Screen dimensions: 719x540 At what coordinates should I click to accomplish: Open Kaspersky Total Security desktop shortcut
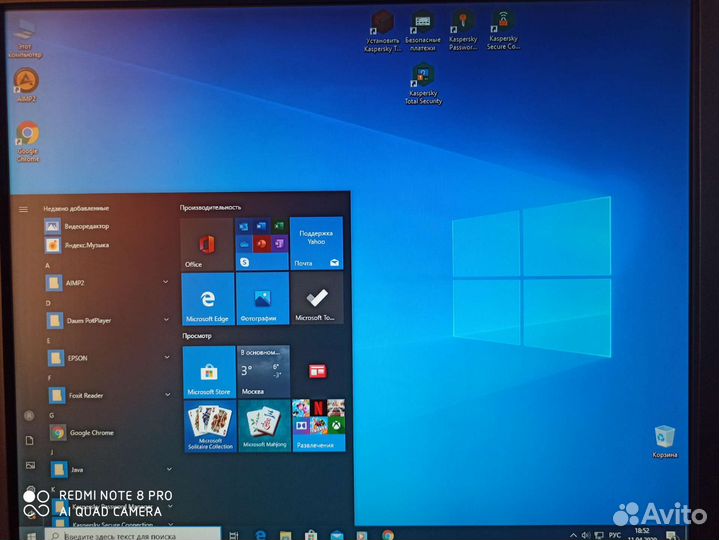pyautogui.click(x=423, y=84)
